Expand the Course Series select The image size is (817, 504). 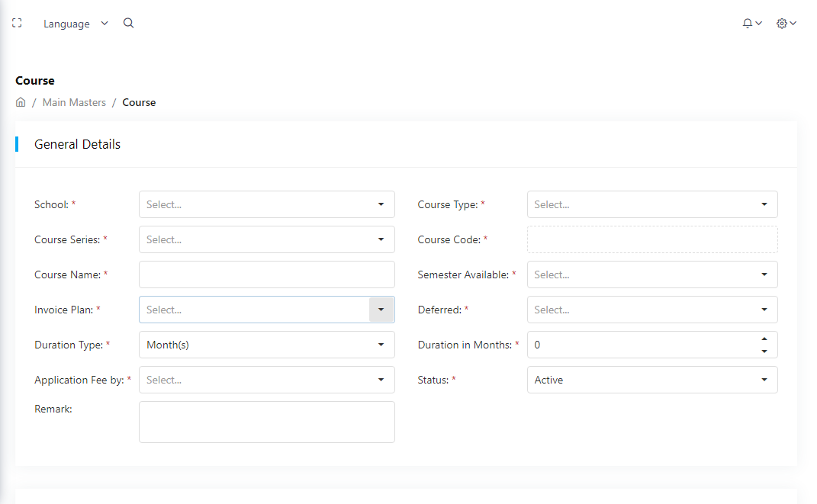coord(267,239)
